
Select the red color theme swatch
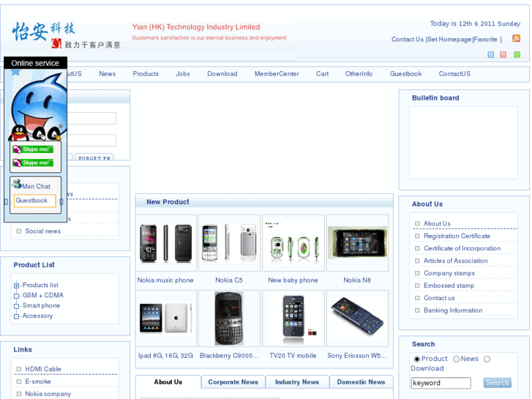[x=503, y=55]
